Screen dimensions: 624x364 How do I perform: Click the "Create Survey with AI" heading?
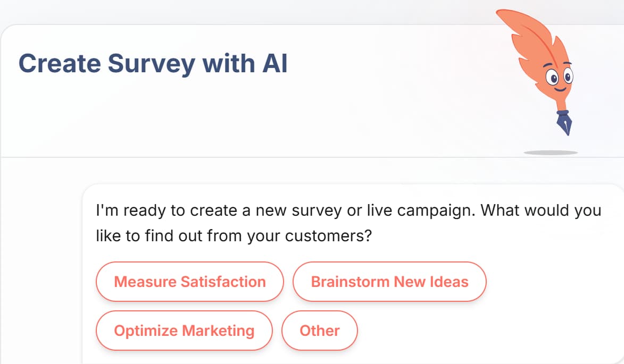(x=153, y=64)
